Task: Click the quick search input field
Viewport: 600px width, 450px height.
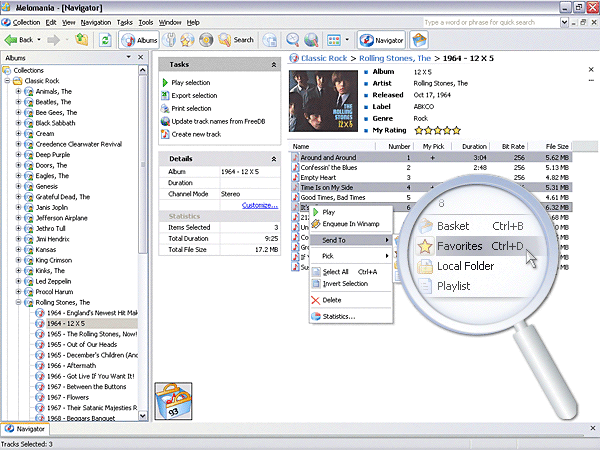Action: click(x=491, y=23)
